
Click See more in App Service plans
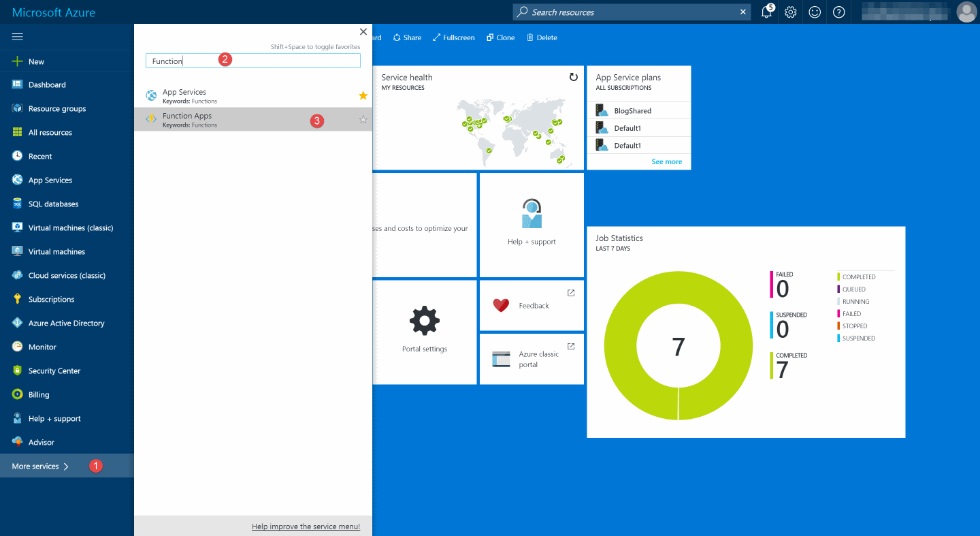(x=666, y=161)
